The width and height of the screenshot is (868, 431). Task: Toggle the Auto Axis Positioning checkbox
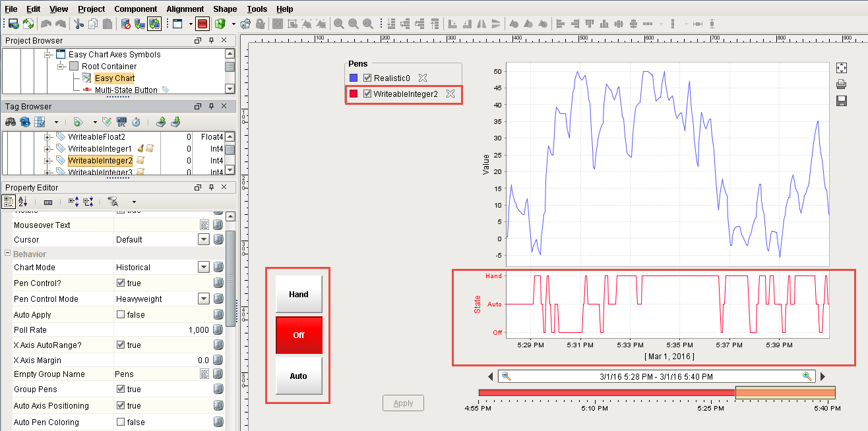click(121, 405)
